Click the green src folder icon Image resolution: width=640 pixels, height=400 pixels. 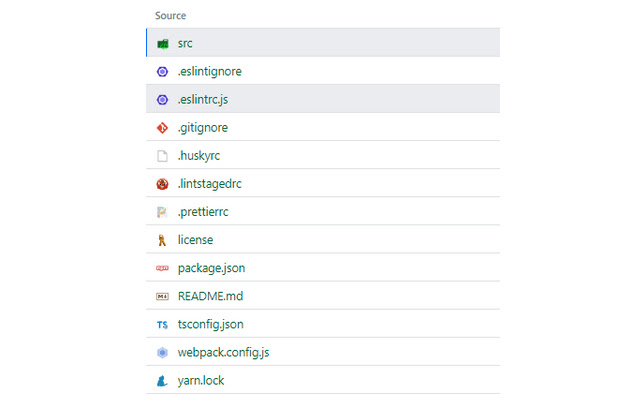pos(162,44)
